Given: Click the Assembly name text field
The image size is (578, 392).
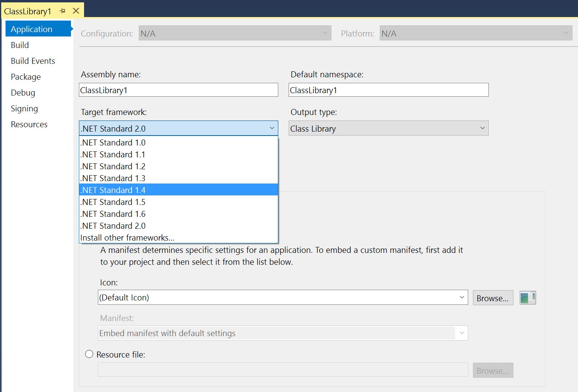Looking at the screenshot, I should 178,90.
